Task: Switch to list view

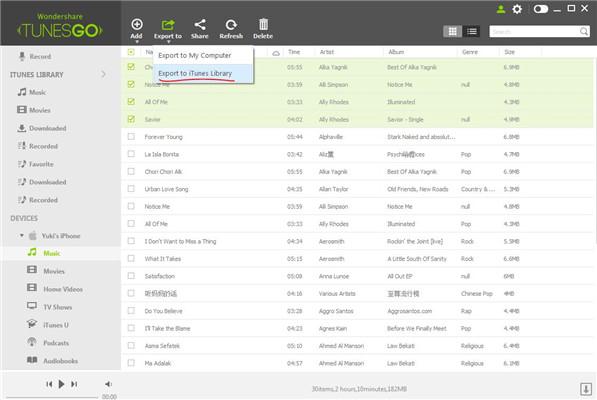Action: (472, 32)
